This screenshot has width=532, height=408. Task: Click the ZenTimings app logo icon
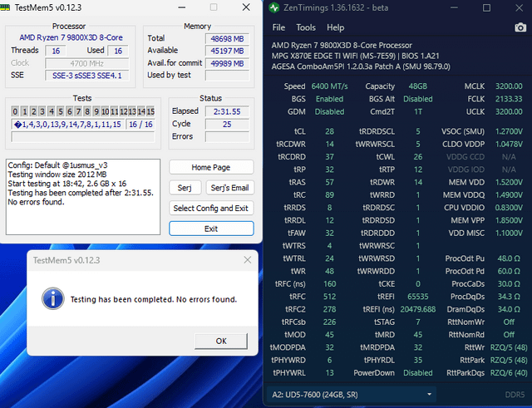273,7
